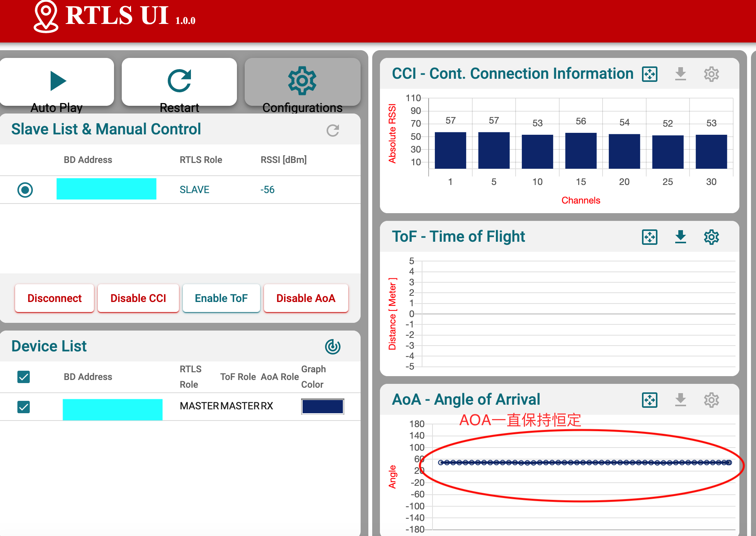The width and height of the screenshot is (756, 536).
Task: Expand the ToF graph to fullscreen
Action: point(649,237)
